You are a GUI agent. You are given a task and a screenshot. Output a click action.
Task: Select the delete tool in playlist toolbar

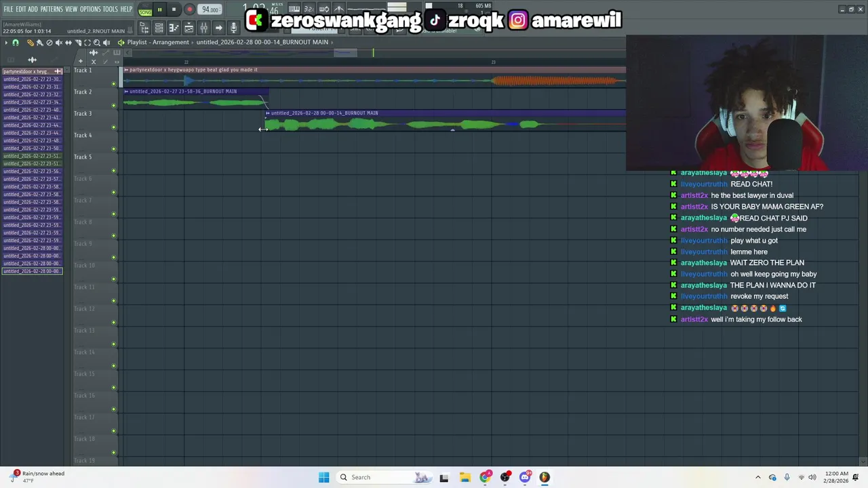click(49, 43)
